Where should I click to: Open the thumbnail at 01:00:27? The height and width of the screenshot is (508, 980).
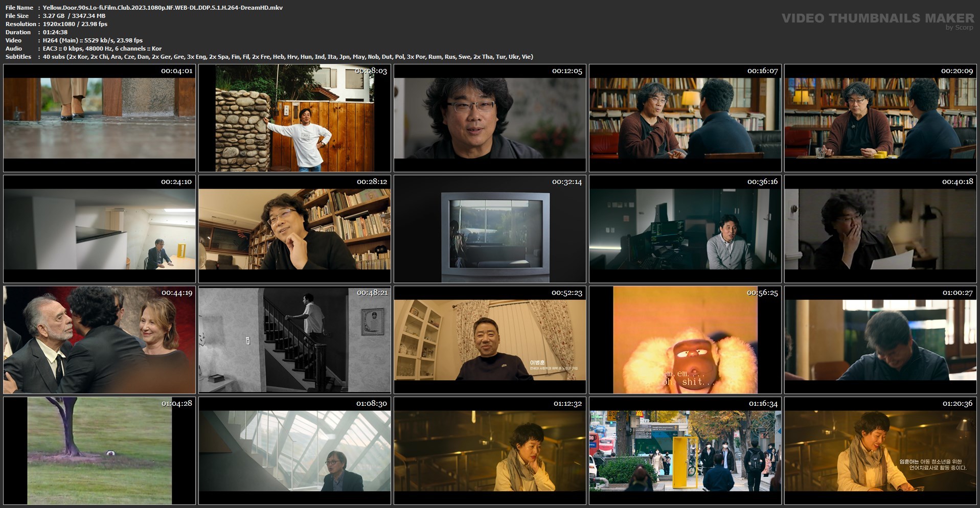point(880,340)
